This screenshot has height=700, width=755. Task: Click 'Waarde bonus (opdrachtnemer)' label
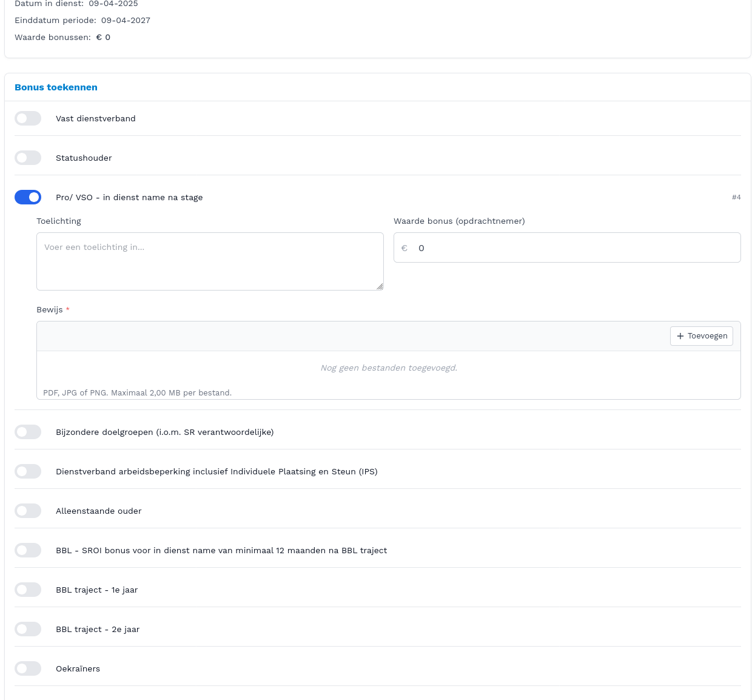[x=459, y=221]
